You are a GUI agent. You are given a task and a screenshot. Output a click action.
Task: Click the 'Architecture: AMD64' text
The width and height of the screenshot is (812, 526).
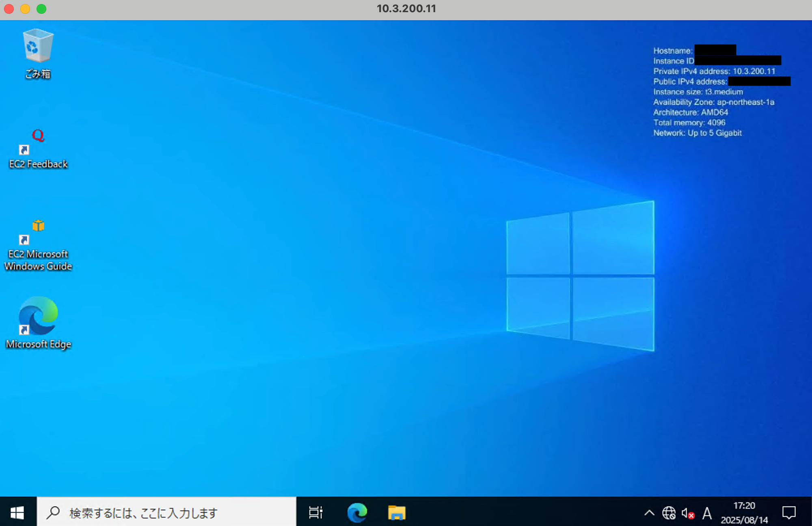(x=691, y=112)
